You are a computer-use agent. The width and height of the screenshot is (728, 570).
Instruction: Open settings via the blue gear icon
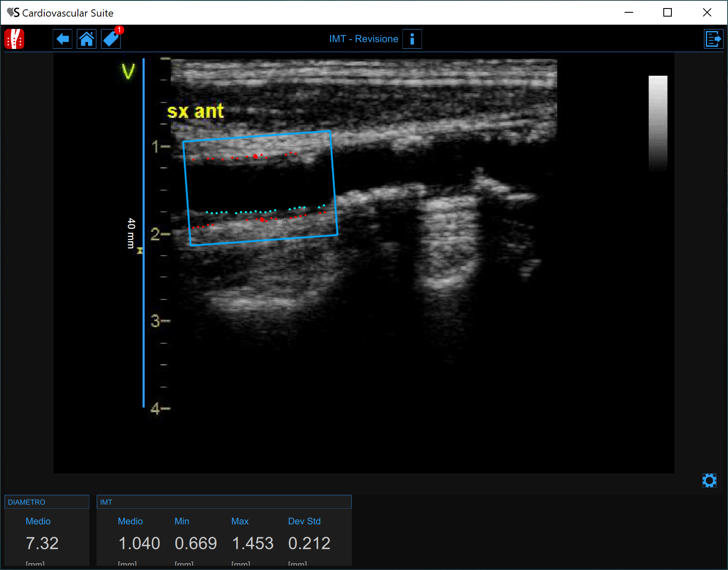click(x=709, y=481)
